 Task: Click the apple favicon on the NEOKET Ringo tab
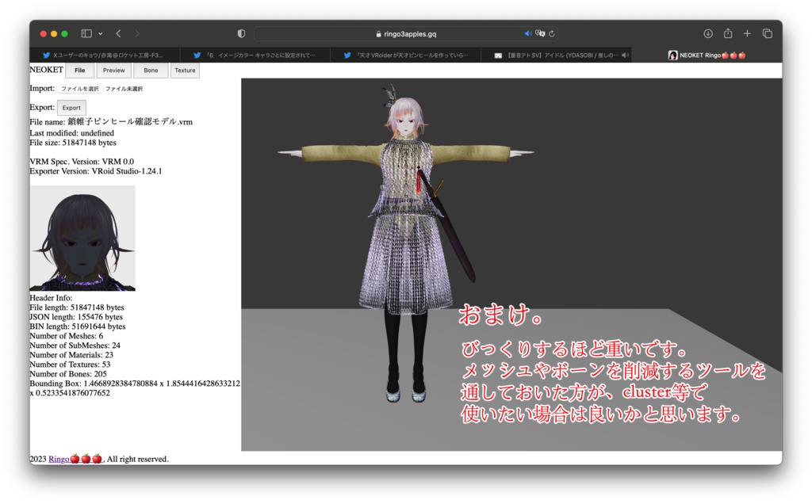(672, 55)
